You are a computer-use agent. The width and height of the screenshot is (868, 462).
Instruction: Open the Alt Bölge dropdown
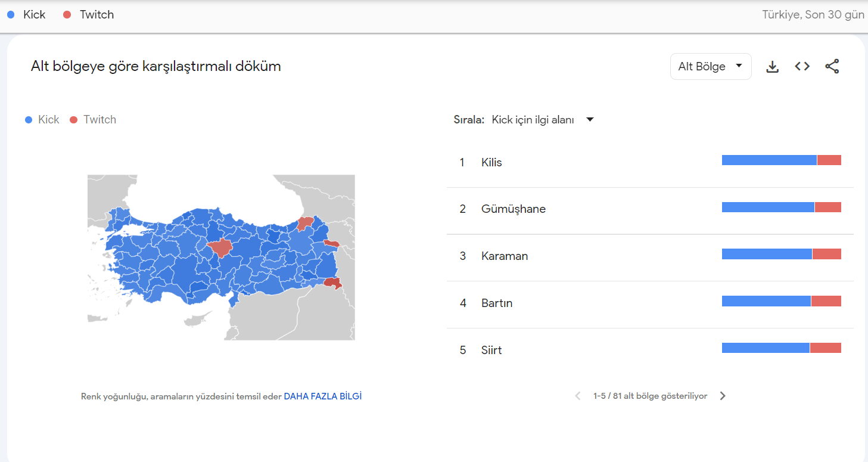(x=710, y=67)
